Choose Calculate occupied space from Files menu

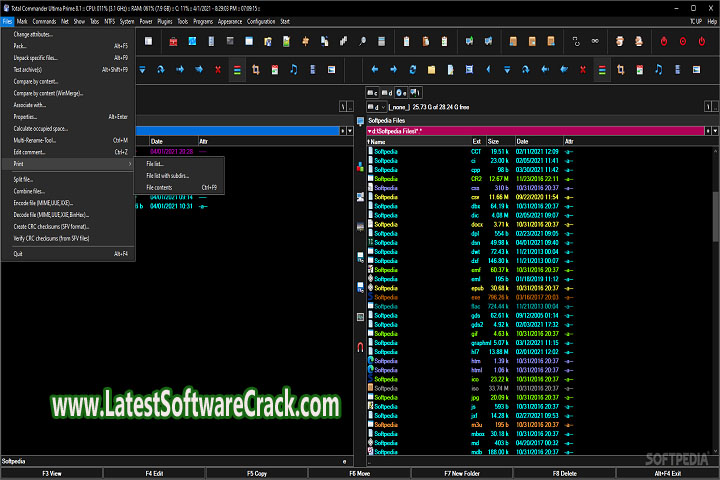point(68,129)
